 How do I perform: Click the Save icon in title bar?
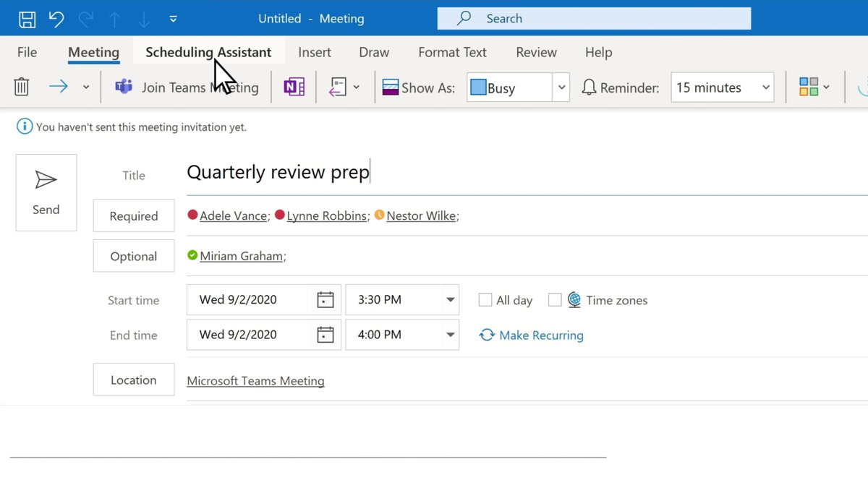[27, 19]
